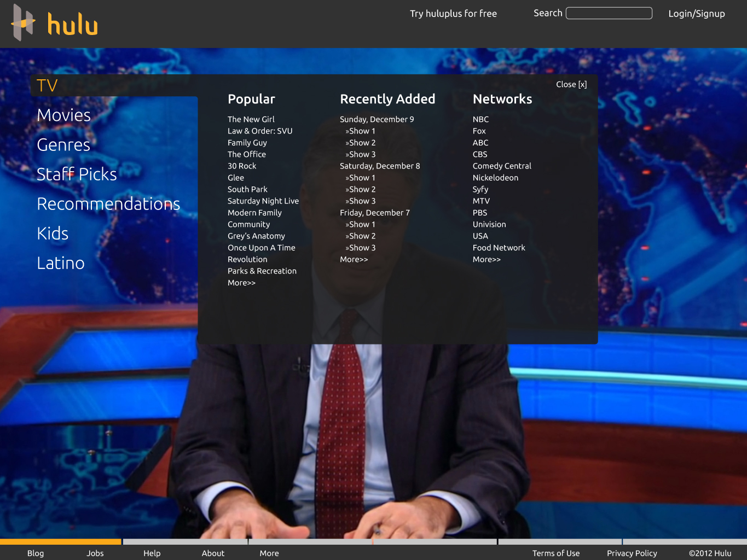Select the Movies menu item
The width and height of the screenshot is (747, 560).
(63, 115)
